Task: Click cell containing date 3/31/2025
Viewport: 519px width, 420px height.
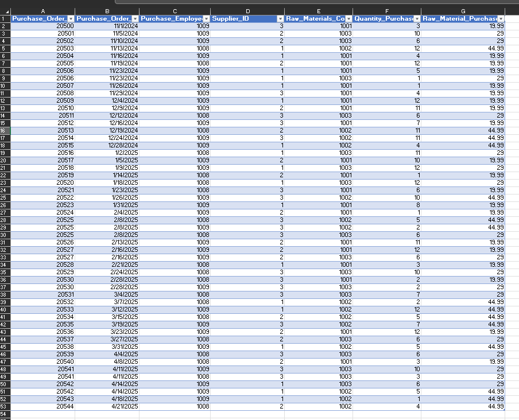Action: (107, 347)
